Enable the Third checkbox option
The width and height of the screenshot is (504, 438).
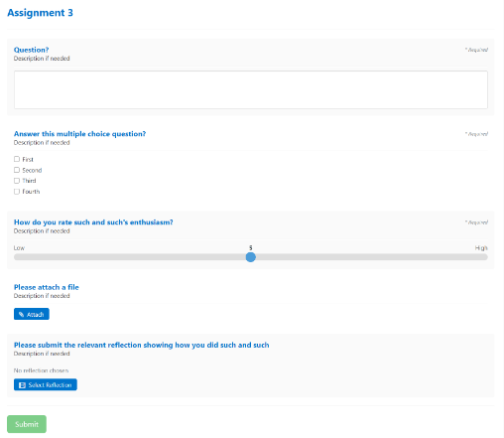(x=17, y=181)
